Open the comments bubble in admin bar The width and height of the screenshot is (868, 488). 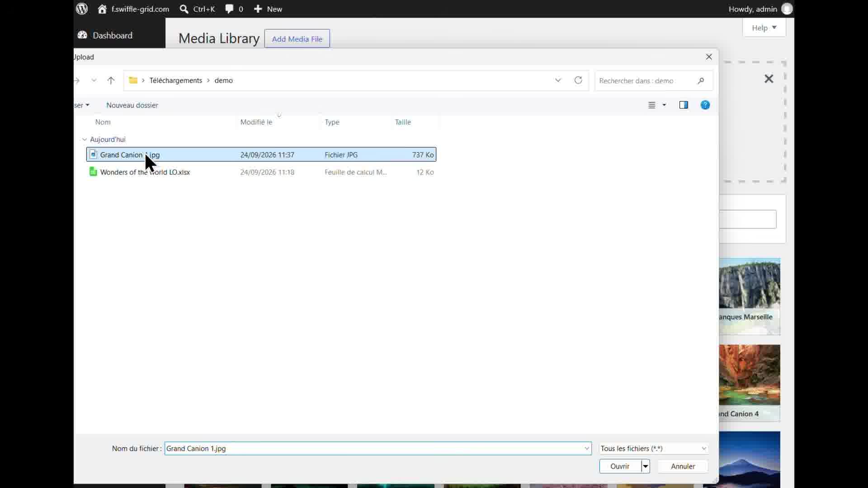pos(234,9)
